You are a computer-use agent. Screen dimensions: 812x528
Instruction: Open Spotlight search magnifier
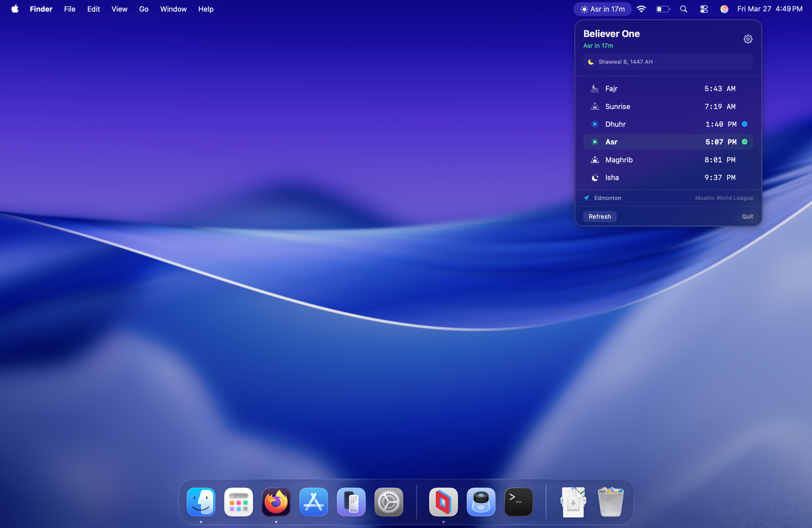pos(683,9)
